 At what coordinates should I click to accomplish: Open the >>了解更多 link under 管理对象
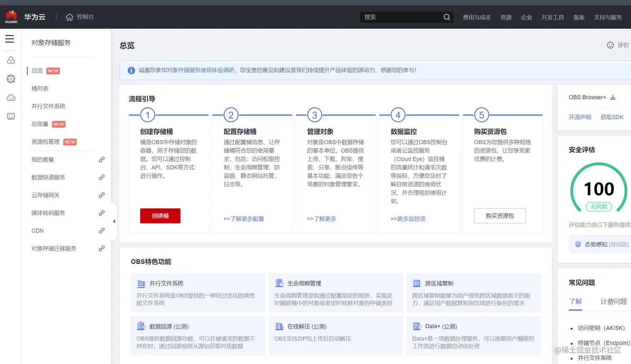click(x=322, y=219)
